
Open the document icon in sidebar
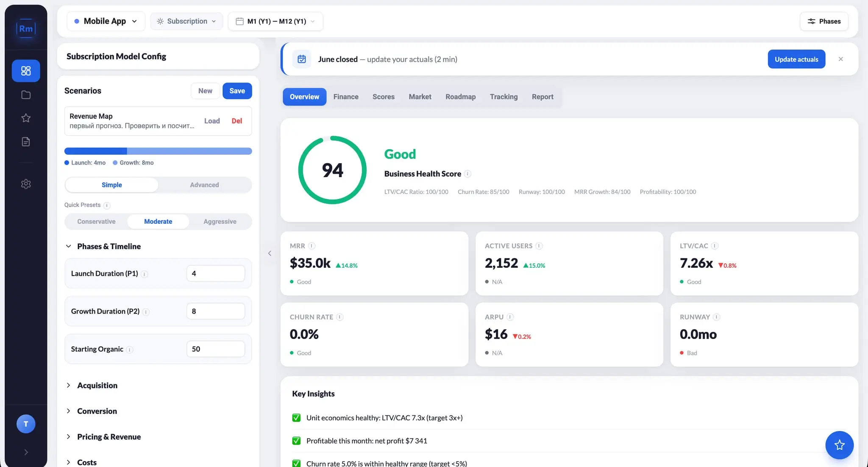coord(26,142)
